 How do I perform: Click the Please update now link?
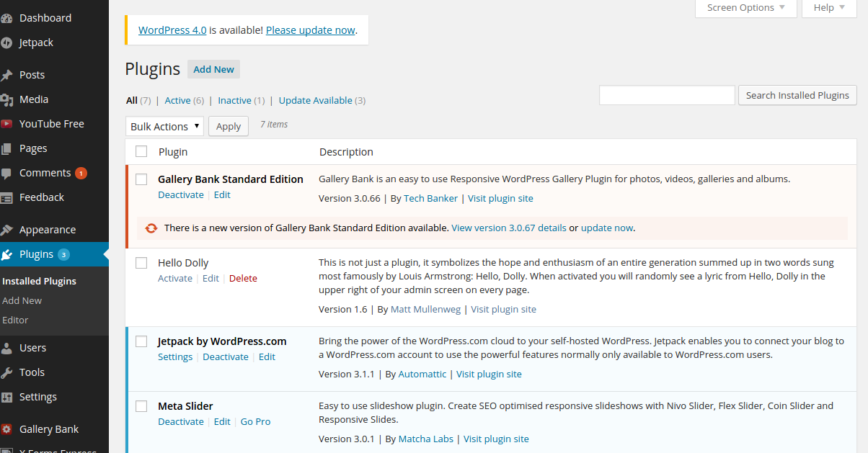[x=311, y=30]
